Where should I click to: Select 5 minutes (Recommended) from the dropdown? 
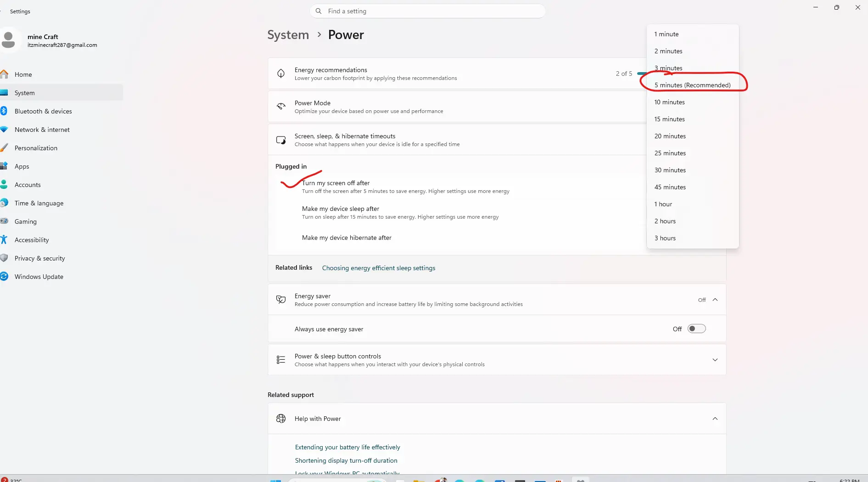[692, 85]
